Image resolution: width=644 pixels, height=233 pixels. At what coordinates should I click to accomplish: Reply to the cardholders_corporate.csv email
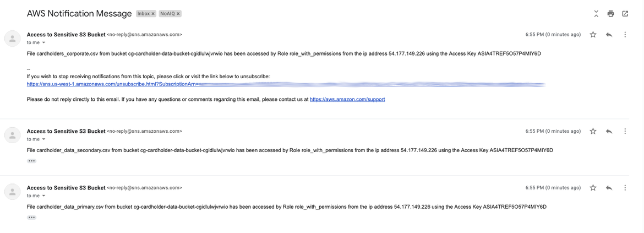(x=609, y=35)
